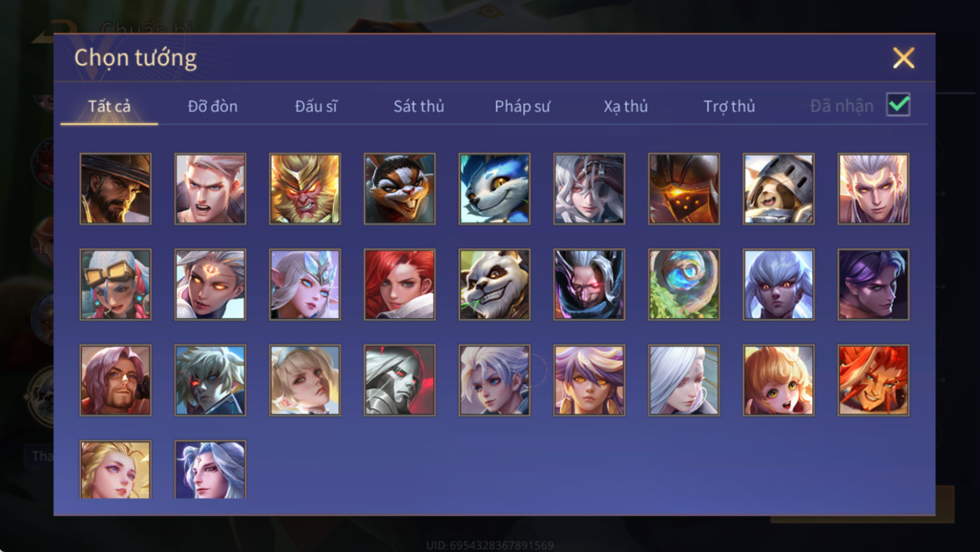
Task: Pick the golden monkey king hero
Action: coord(305,189)
